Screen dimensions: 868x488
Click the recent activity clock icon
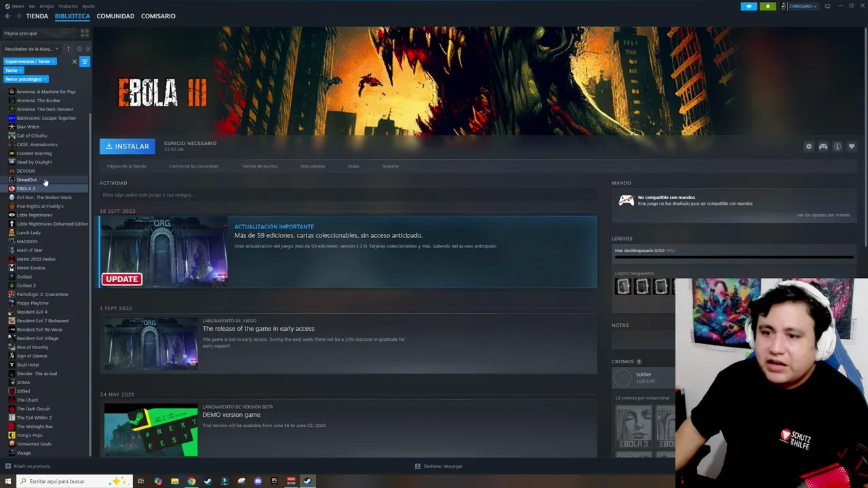pyautogui.click(x=79, y=49)
